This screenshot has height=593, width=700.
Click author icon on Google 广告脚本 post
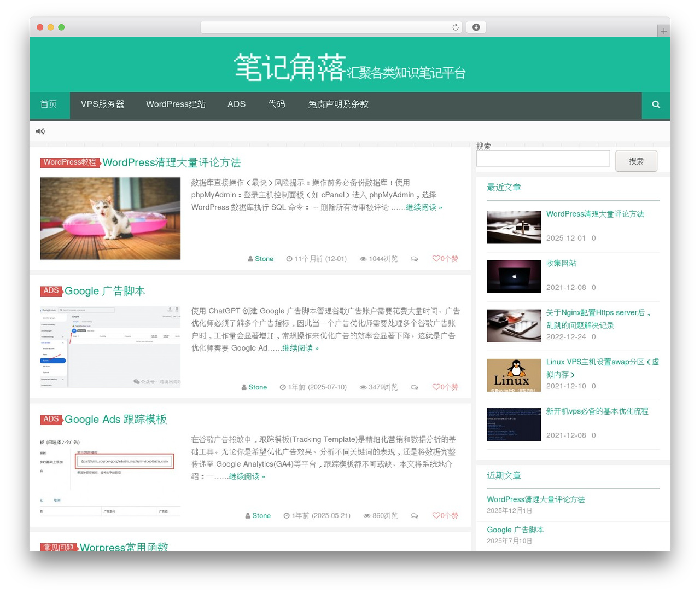pyautogui.click(x=244, y=387)
